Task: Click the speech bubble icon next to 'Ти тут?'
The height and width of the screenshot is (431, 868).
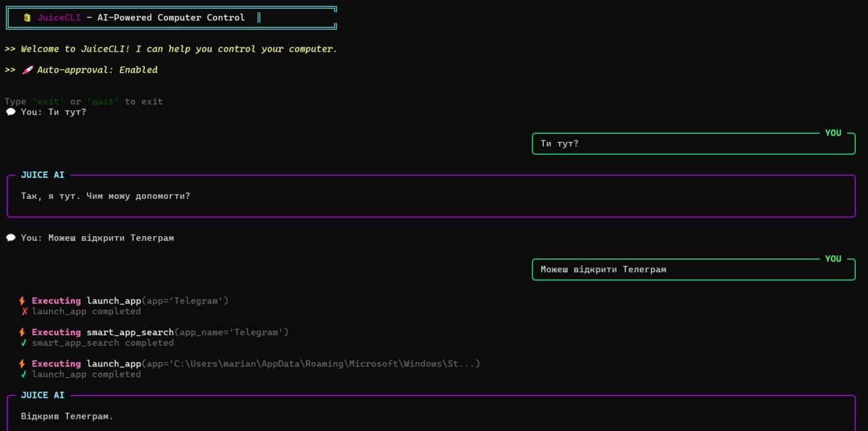Action: [x=10, y=111]
